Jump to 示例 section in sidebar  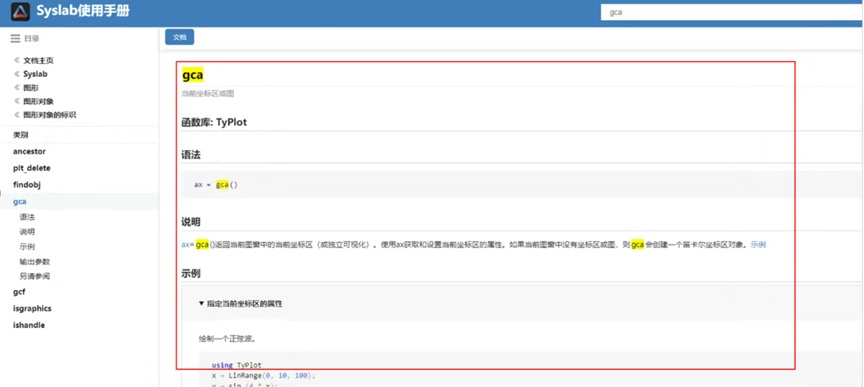[x=27, y=246]
